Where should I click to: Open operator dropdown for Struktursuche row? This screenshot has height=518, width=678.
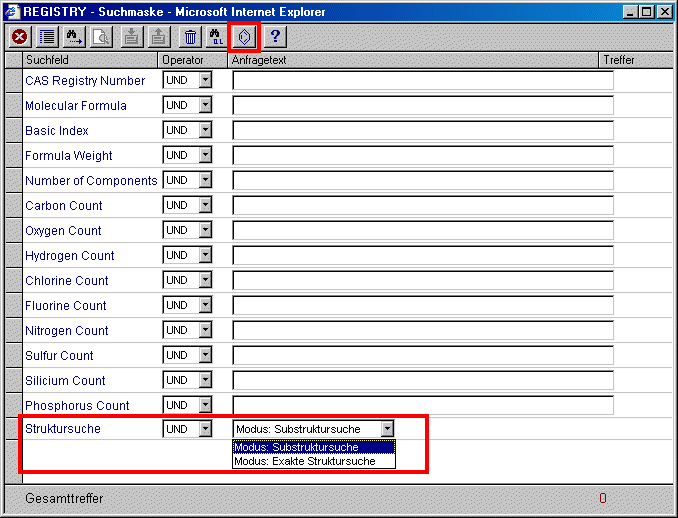click(x=205, y=429)
